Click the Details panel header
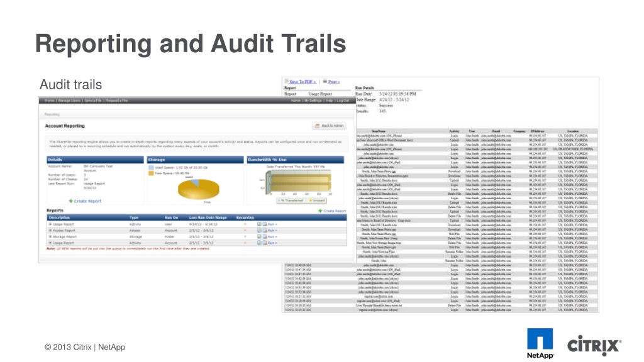 pyautogui.click(x=96, y=160)
